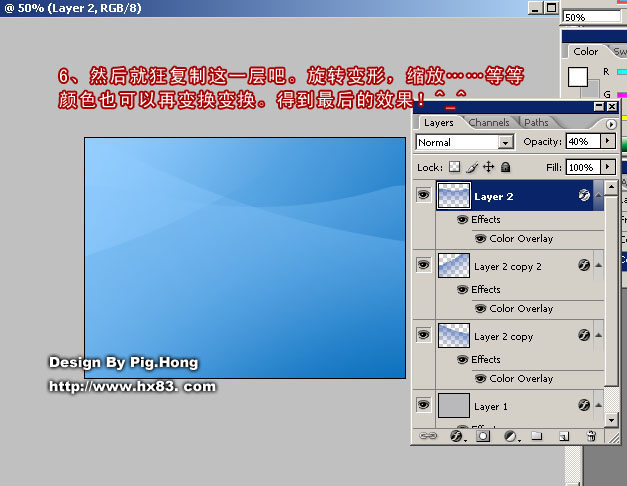Image resolution: width=627 pixels, height=486 pixels.
Task: Collapse effects list of Layer 2 copy 2
Action: [x=598, y=265]
